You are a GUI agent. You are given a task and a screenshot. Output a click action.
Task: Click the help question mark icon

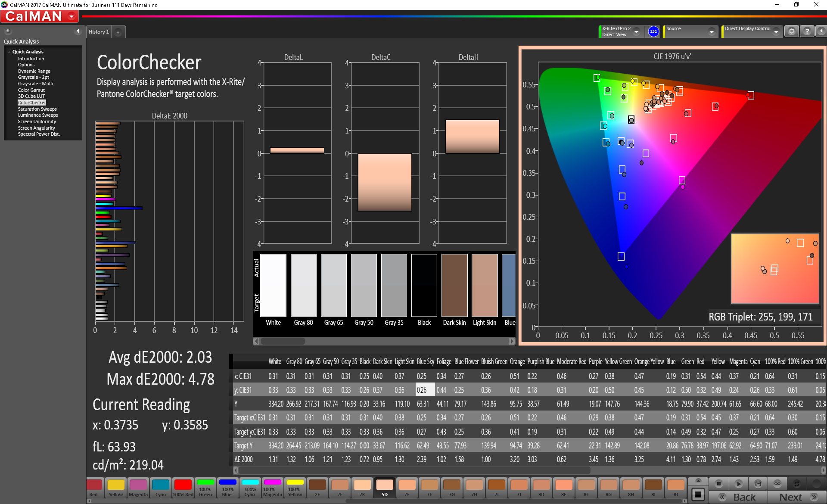tap(807, 31)
